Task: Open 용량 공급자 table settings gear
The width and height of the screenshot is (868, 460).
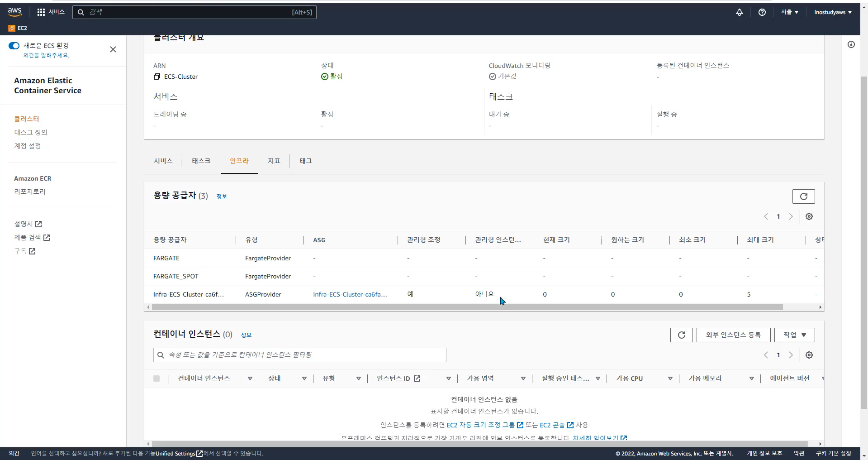Action: pos(809,216)
